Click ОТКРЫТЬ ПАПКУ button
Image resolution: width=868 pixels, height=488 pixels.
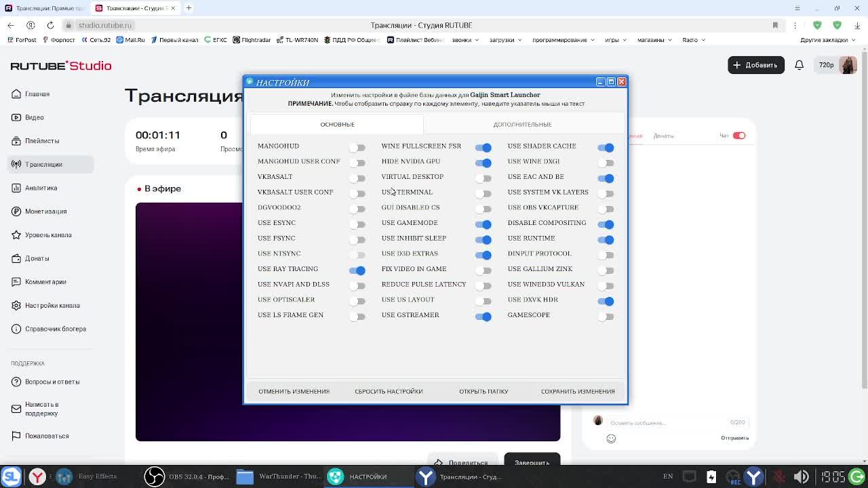[484, 391]
